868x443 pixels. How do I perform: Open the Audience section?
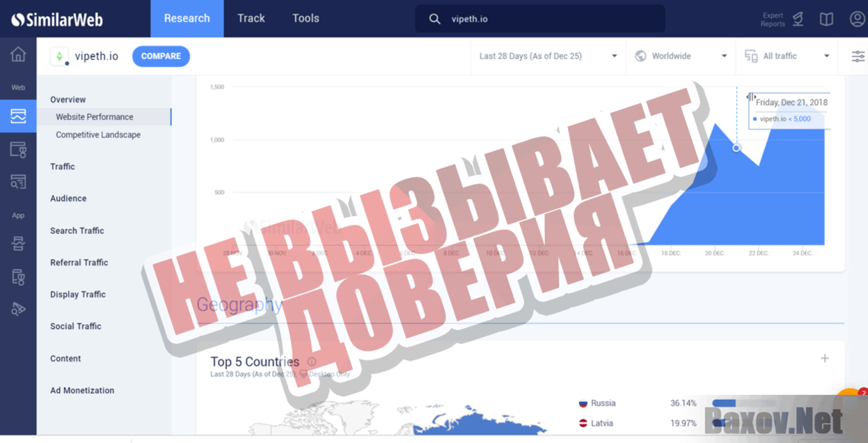click(68, 199)
